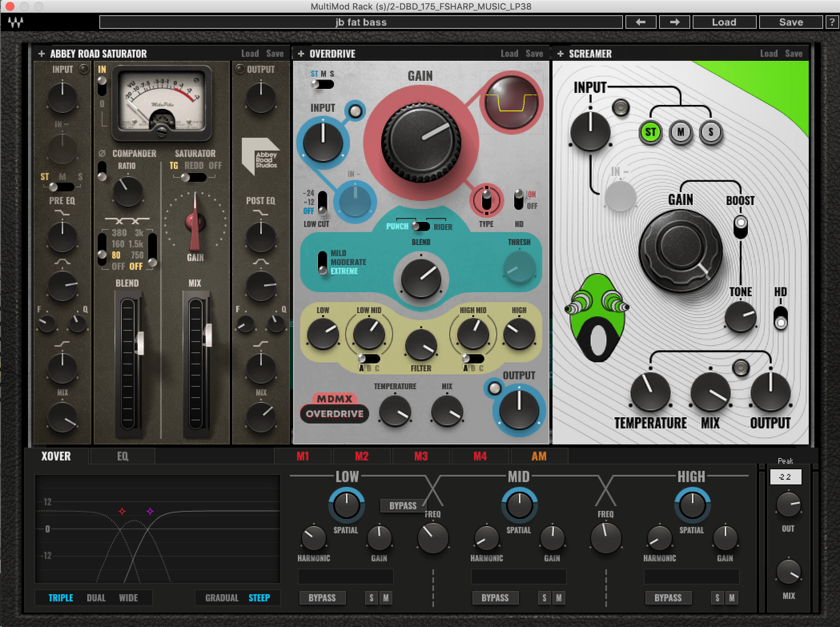Click the Screamer MIX knob
Viewport: 840px width, 627px height.
[x=710, y=392]
